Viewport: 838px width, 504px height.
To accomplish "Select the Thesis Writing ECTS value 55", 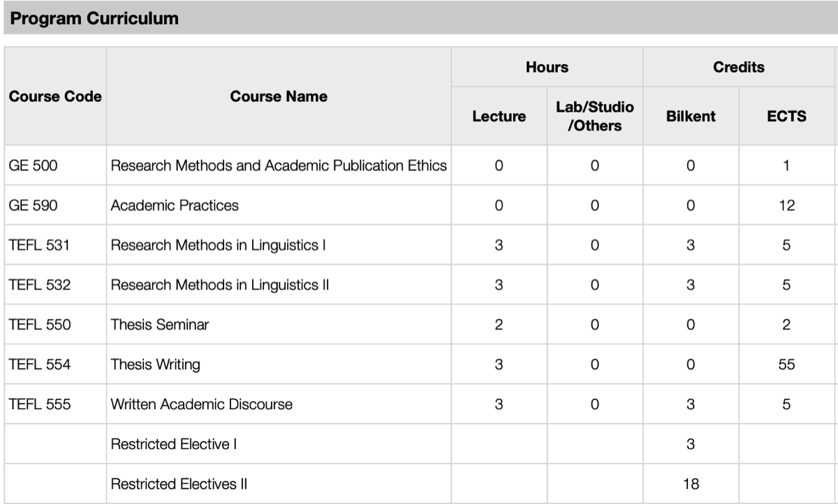I will click(x=786, y=364).
